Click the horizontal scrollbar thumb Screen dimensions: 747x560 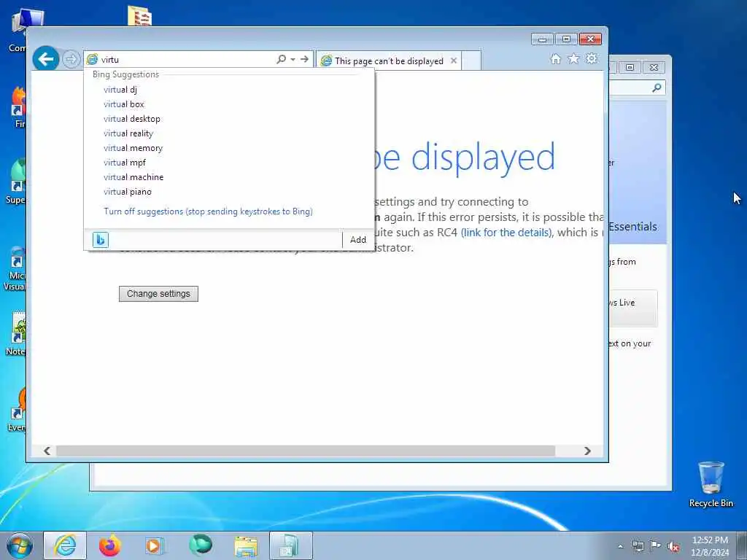click(306, 451)
